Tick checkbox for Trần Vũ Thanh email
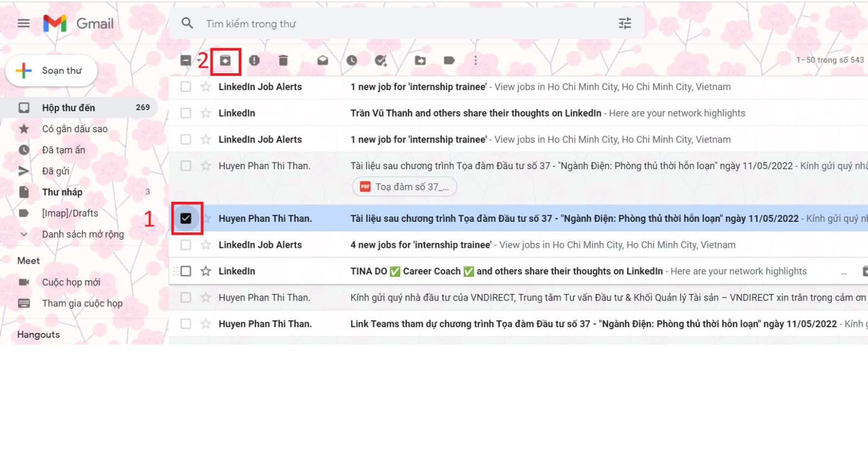This screenshot has height=461, width=868. coord(186,113)
